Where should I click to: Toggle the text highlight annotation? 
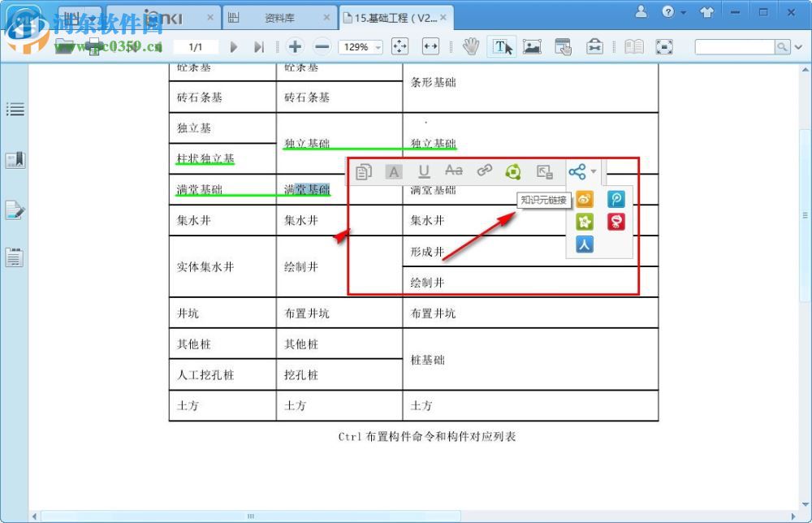[393, 171]
